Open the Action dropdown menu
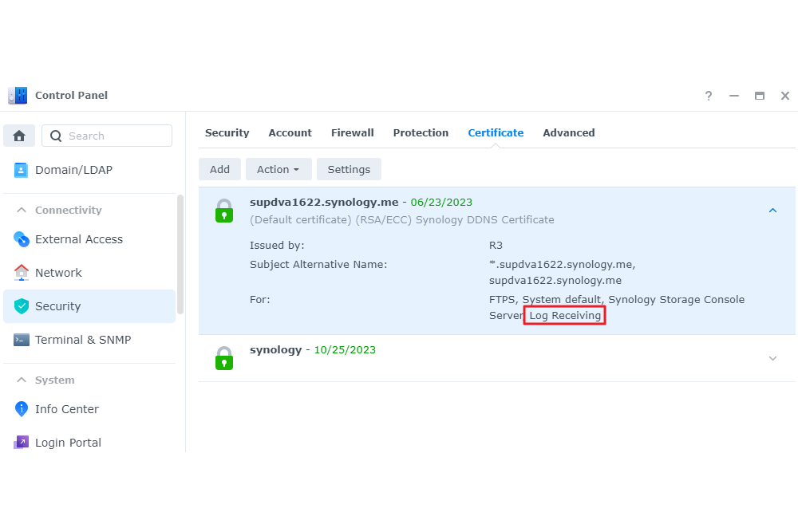798x532 pixels. pyautogui.click(x=279, y=169)
